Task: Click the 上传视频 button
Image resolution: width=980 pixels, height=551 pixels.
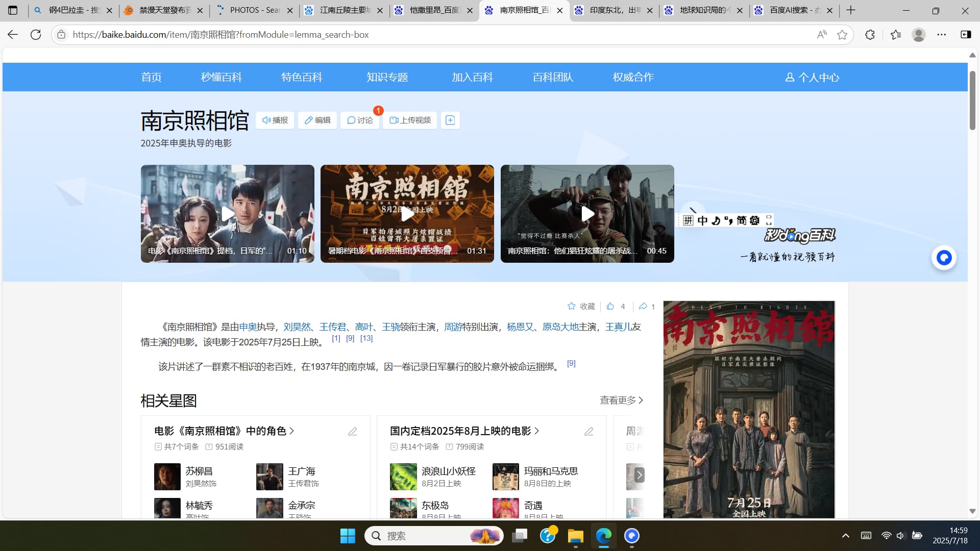Action: [x=410, y=120]
